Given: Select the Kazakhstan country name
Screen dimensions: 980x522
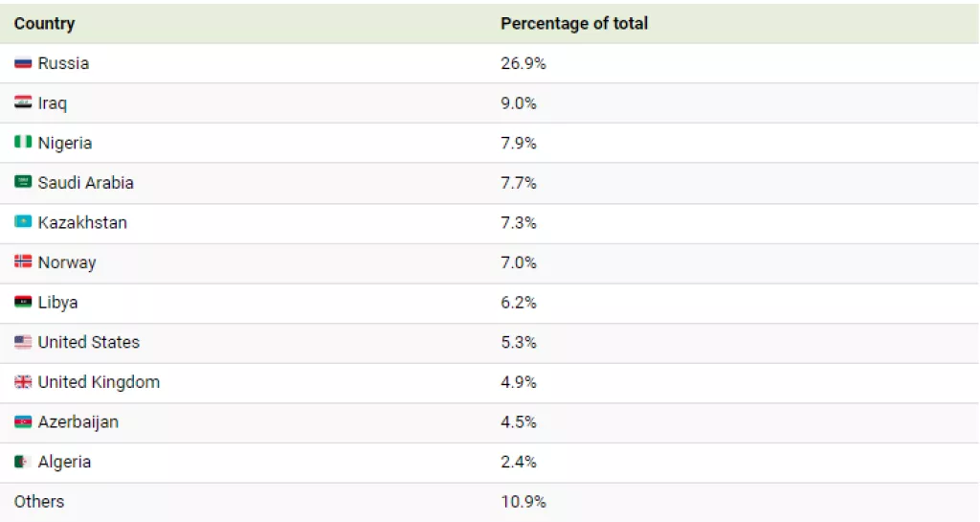Looking at the screenshot, I should pos(82,222).
